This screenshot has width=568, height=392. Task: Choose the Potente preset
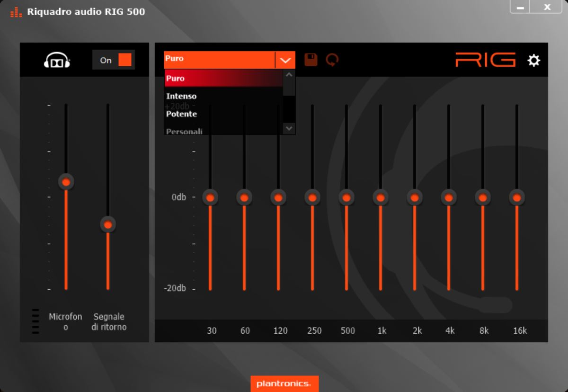(x=223, y=114)
